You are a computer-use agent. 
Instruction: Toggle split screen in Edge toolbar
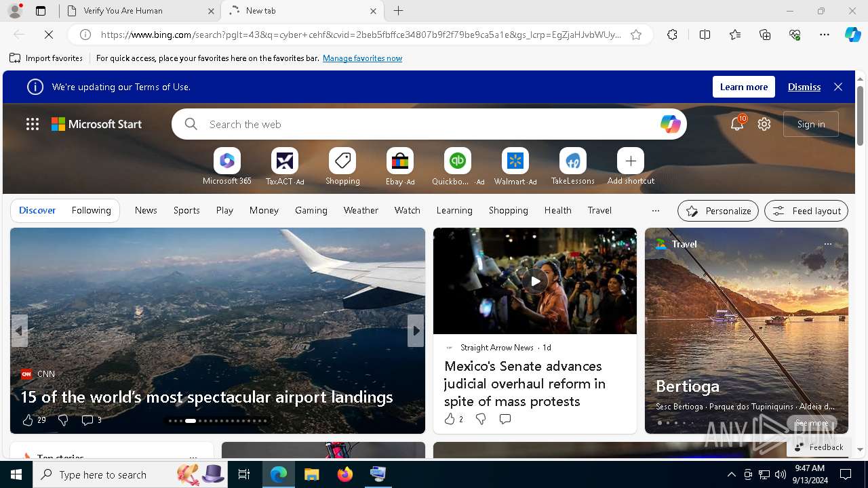click(x=705, y=35)
